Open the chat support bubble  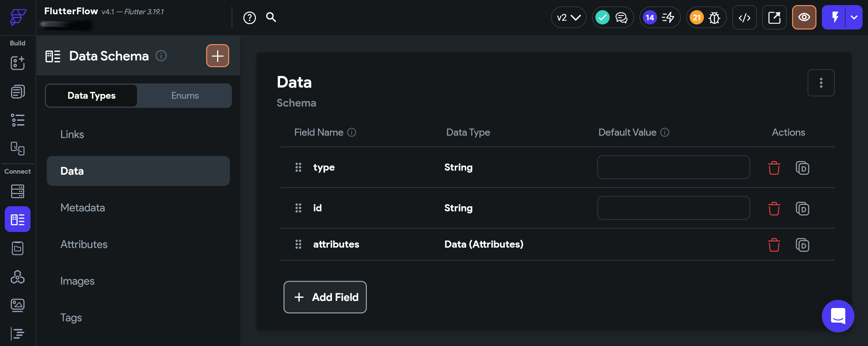pyautogui.click(x=838, y=316)
